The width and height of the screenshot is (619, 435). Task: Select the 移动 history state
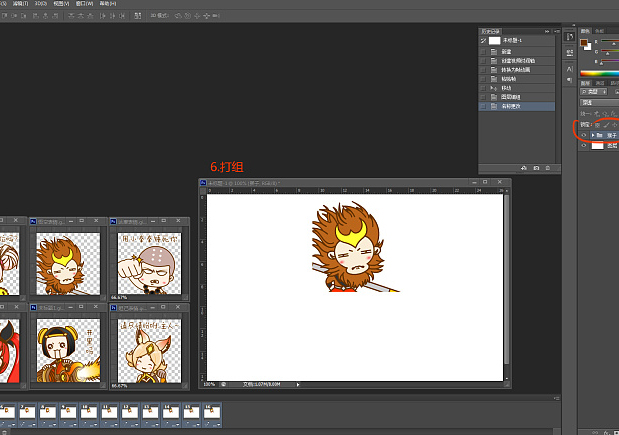[517, 88]
